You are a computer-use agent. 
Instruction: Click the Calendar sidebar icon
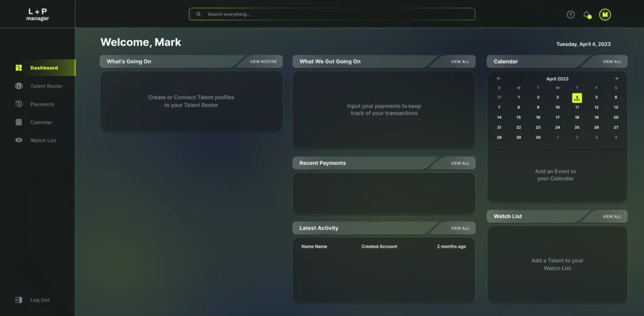tap(19, 123)
